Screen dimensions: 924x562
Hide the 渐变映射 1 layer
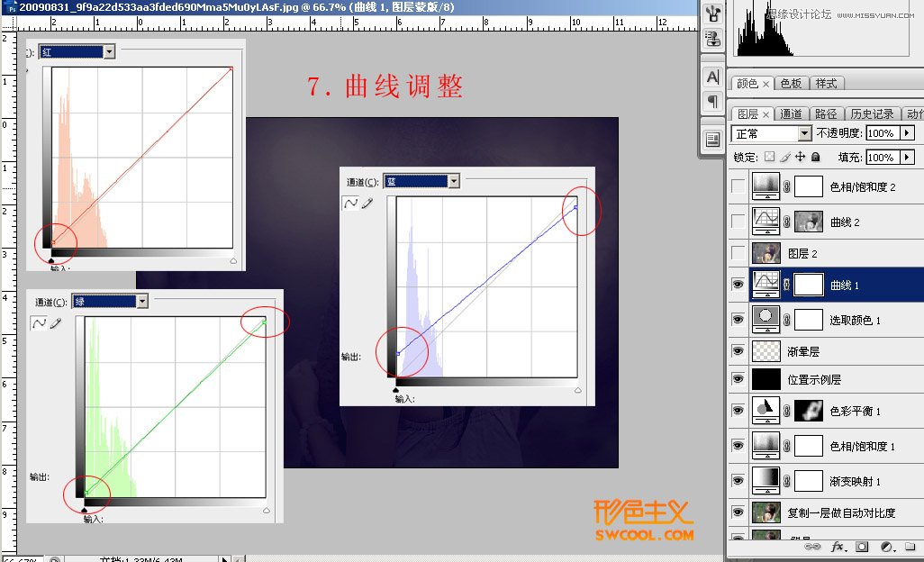click(x=738, y=481)
